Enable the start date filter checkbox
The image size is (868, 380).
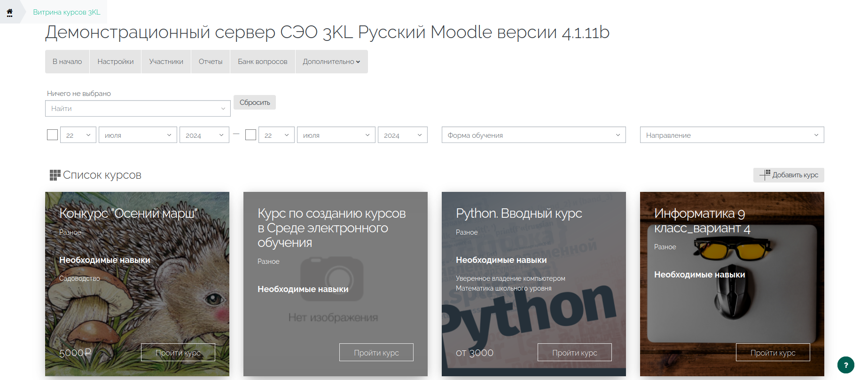point(52,135)
